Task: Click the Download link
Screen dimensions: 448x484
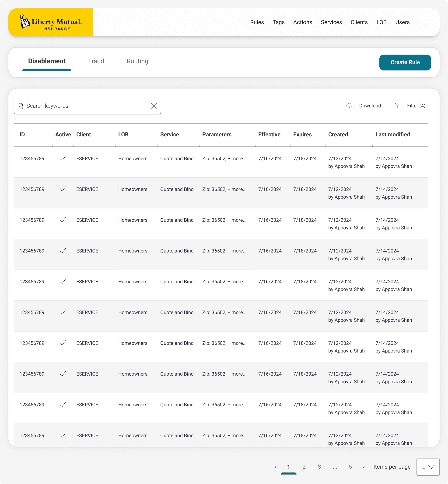Action: tap(370, 106)
